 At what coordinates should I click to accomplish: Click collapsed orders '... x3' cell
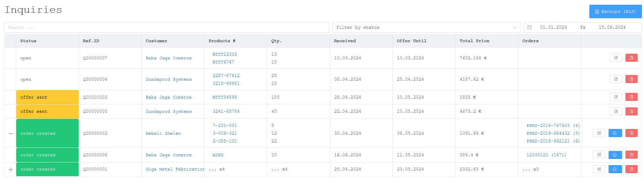[x=549, y=169]
